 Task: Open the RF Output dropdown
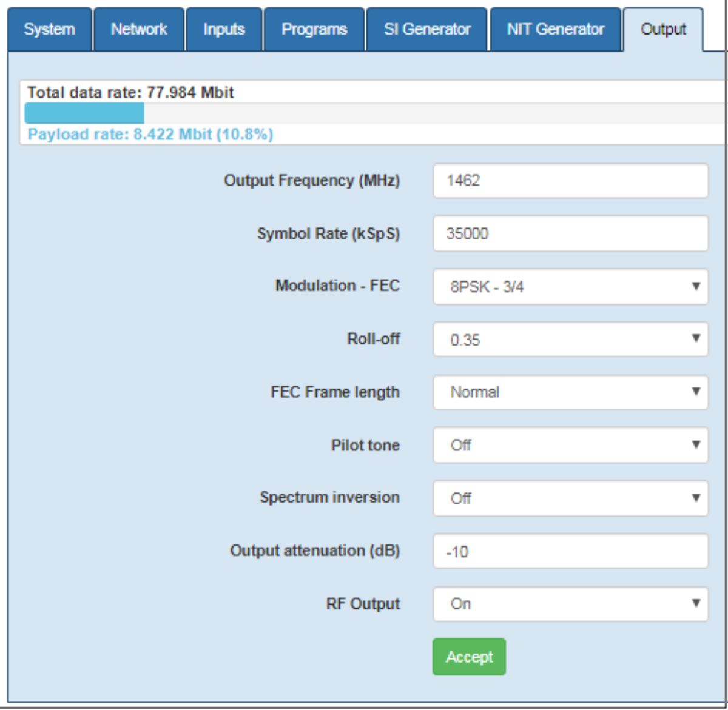[570, 604]
